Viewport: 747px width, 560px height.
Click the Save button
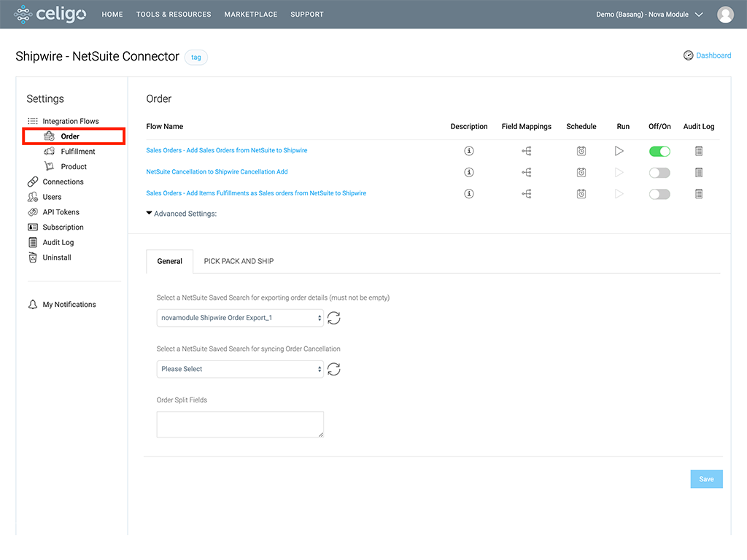[x=706, y=479]
